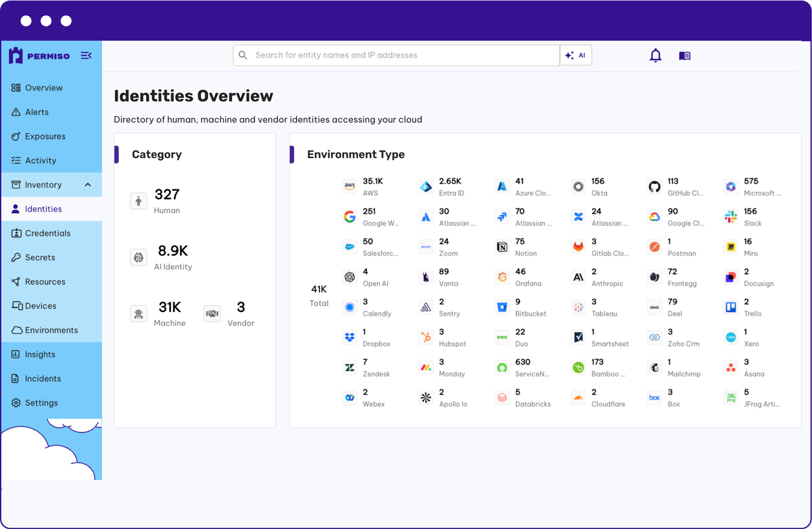This screenshot has width=812, height=529.
Task: Collapse the sidebar menu toggle icon
Action: [86, 56]
